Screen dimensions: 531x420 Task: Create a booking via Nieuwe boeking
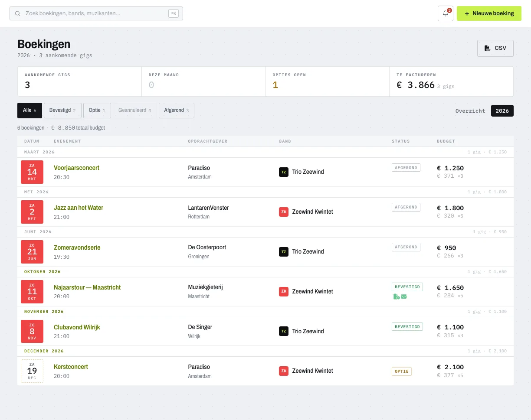(489, 13)
